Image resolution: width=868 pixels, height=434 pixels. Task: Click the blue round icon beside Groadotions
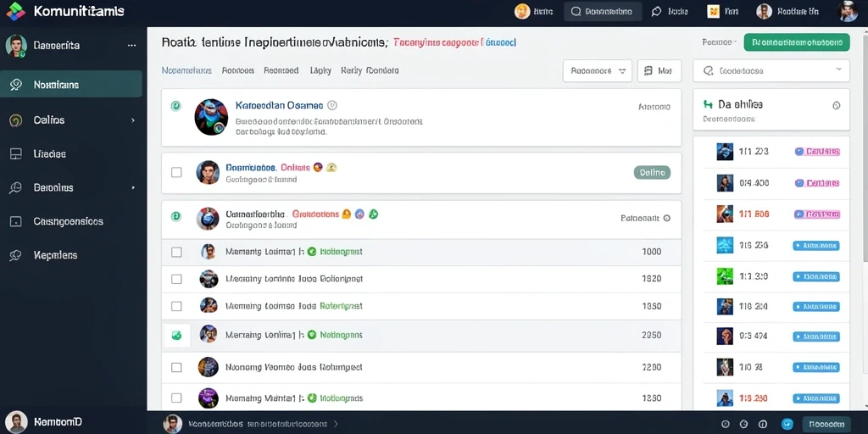click(x=359, y=214)
